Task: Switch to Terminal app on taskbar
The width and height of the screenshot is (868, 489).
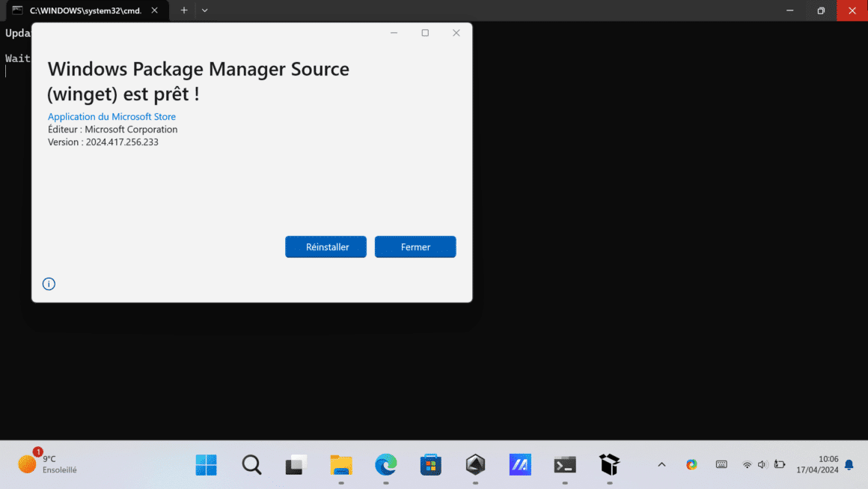Action: pyautogui.click(x=565, y=464)
